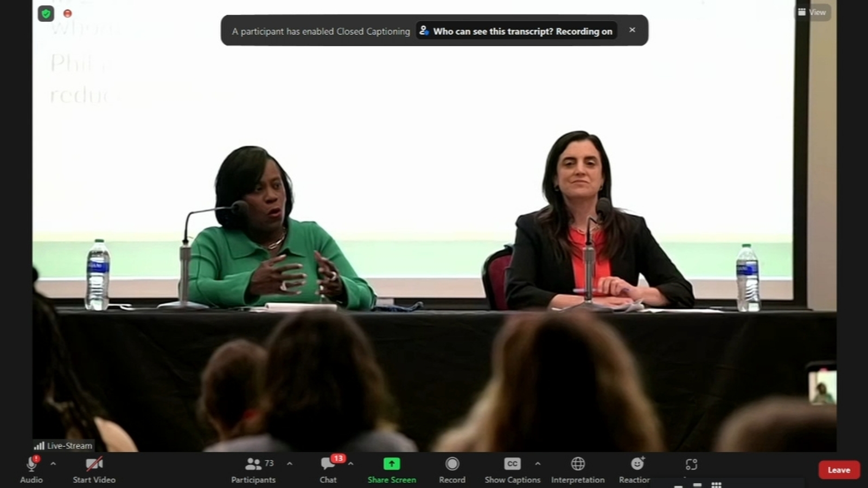The width and height of the screenshot is (868, 488).
Task: Expand the Chat options chevron
Action: pos(350,464)
